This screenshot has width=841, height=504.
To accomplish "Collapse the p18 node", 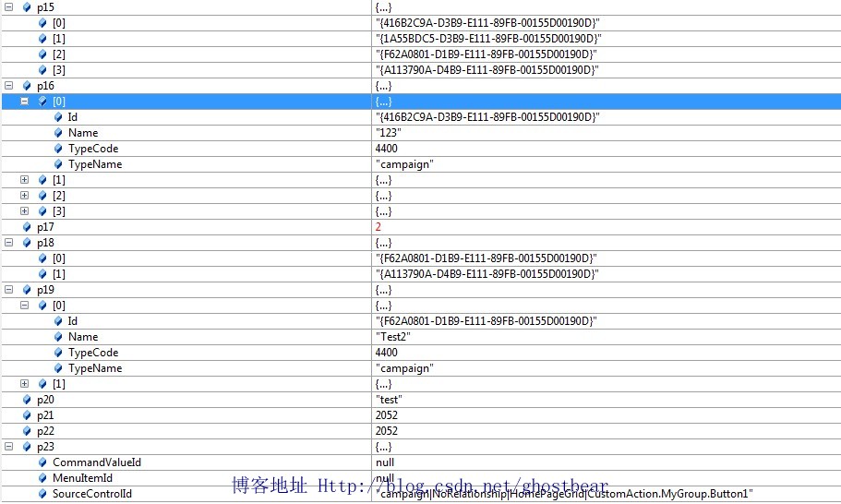I will tap(8, 243).
